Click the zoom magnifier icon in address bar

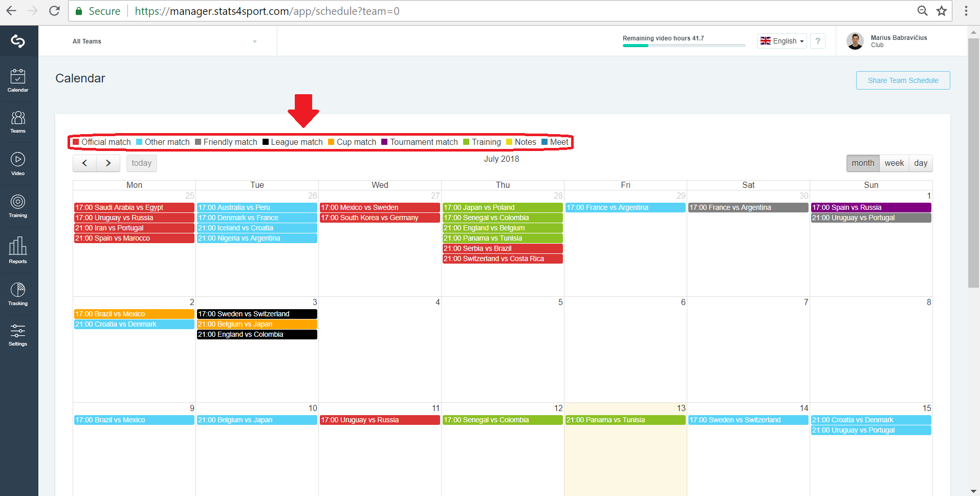coord(922,11)
